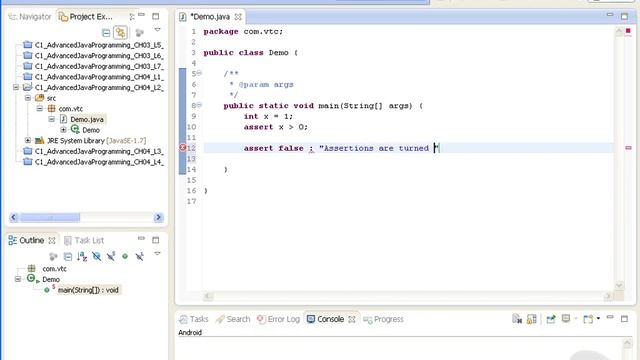Screen dimensions: 640x360
Task: Toggle Hide Local Types in Outline
Action: click(140, 256)
